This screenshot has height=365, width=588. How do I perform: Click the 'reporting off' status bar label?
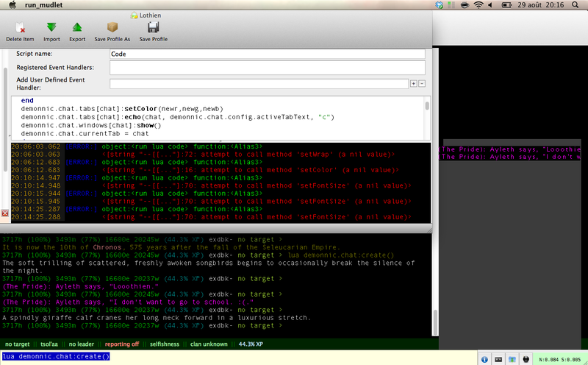click(122, 344)
